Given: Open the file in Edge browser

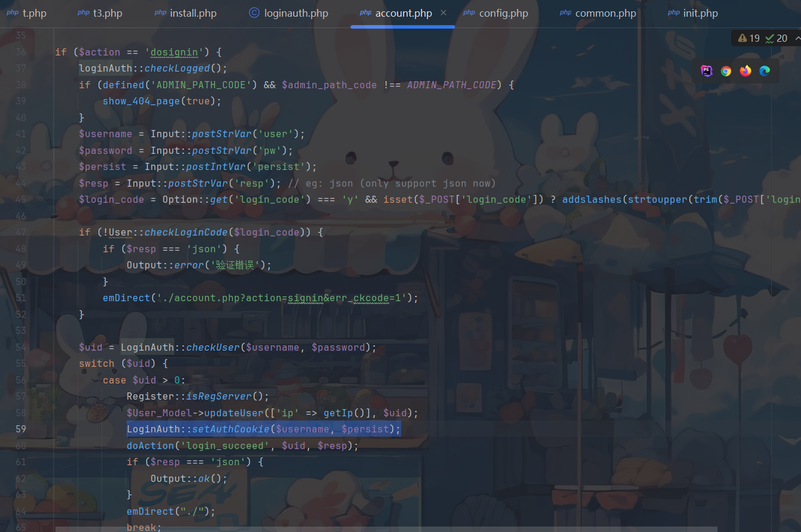Looking at the screenshot, I should (765, 71).
